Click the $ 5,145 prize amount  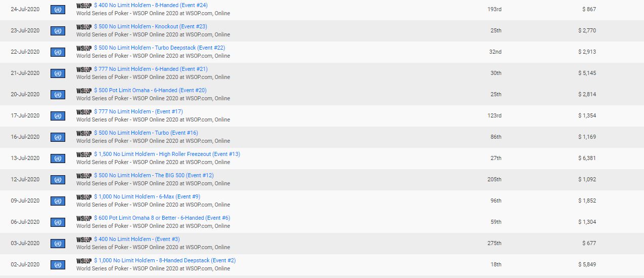pyautogui.click(x=587, y=73)
